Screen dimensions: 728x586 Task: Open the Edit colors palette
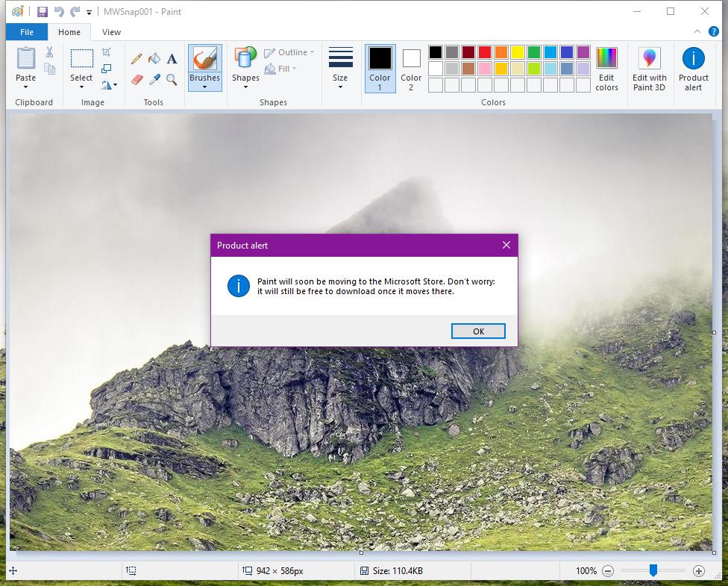[607, 67]
